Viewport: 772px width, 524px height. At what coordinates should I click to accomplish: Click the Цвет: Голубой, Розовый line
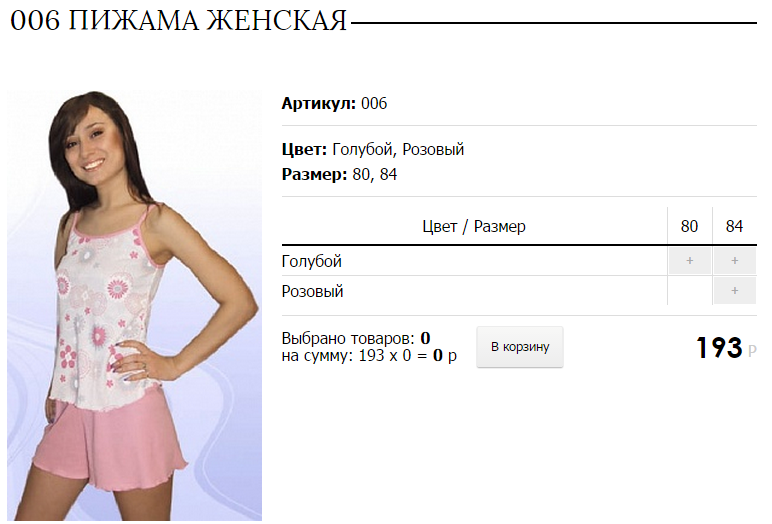(373, 149)
